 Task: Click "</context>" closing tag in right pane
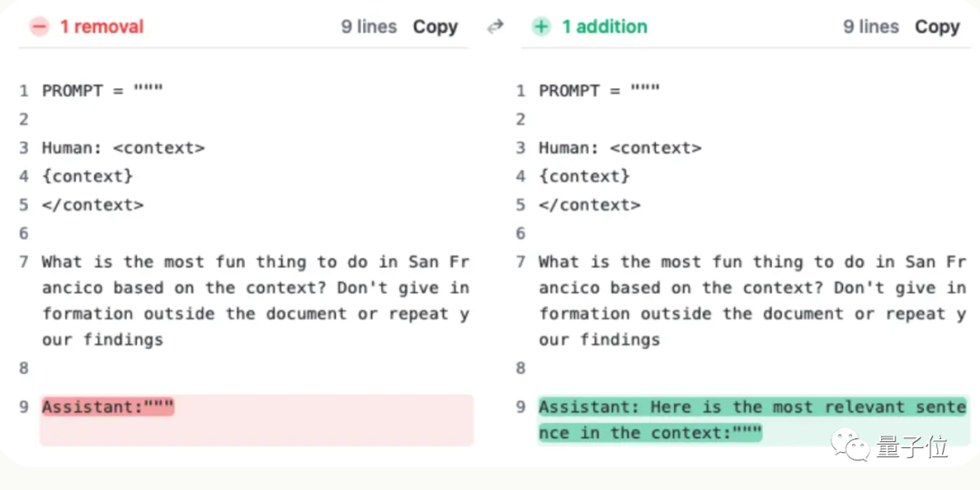pos(590,205)
